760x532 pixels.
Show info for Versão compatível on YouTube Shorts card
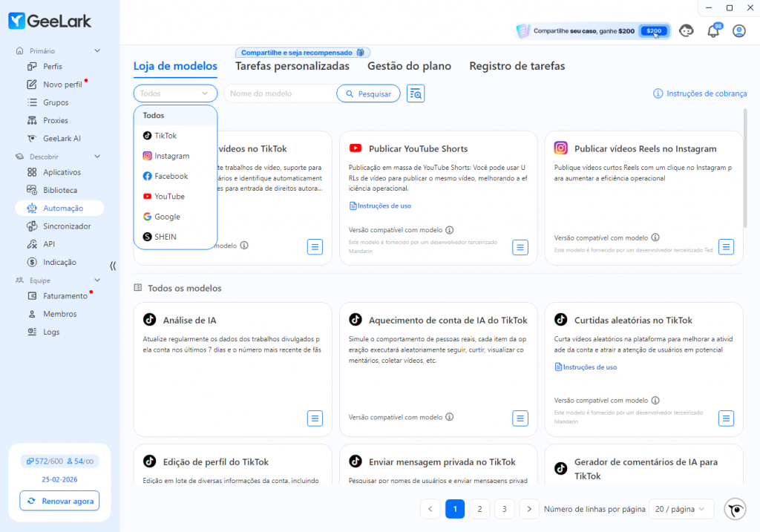coord(449,230)
